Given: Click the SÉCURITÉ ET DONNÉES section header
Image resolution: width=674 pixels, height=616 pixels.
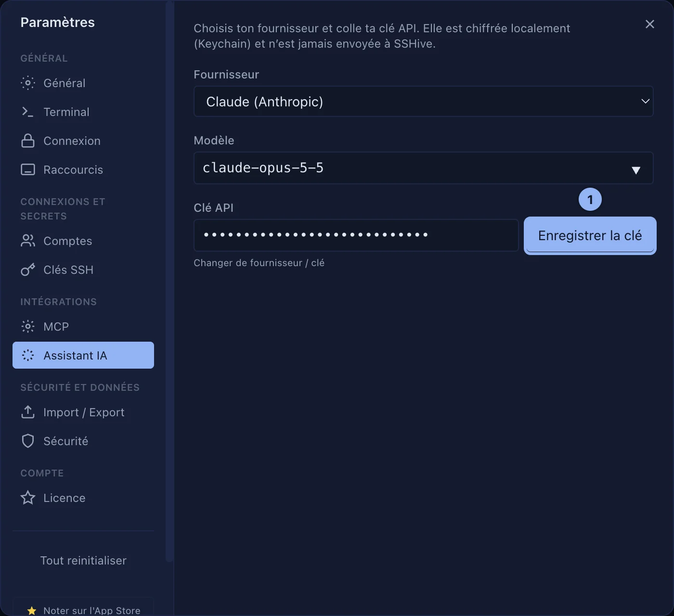Looking at the screenshot, I should [80, 387].
